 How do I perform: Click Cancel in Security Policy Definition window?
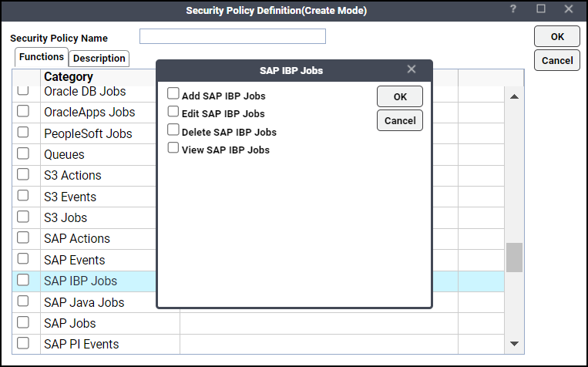[x=557, y=60]
